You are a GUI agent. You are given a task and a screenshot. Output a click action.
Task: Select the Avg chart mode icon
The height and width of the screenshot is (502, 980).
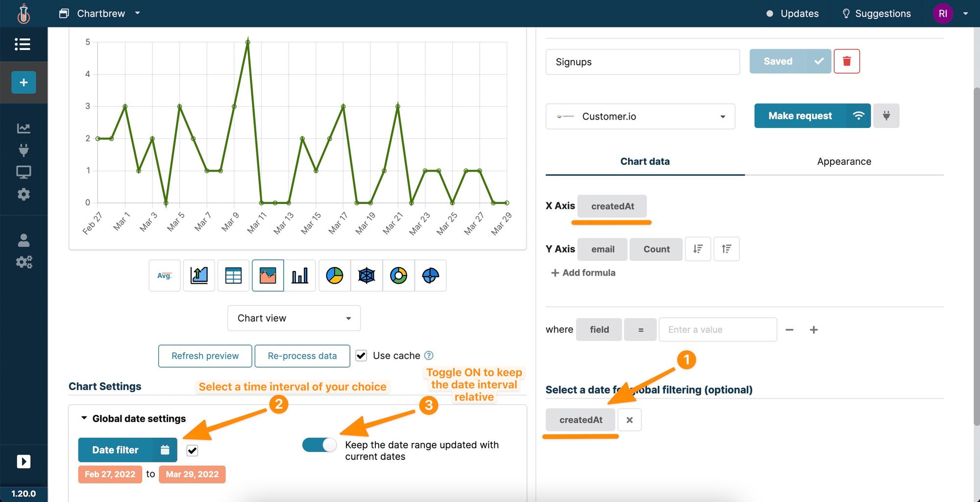[x=164, y=275]
